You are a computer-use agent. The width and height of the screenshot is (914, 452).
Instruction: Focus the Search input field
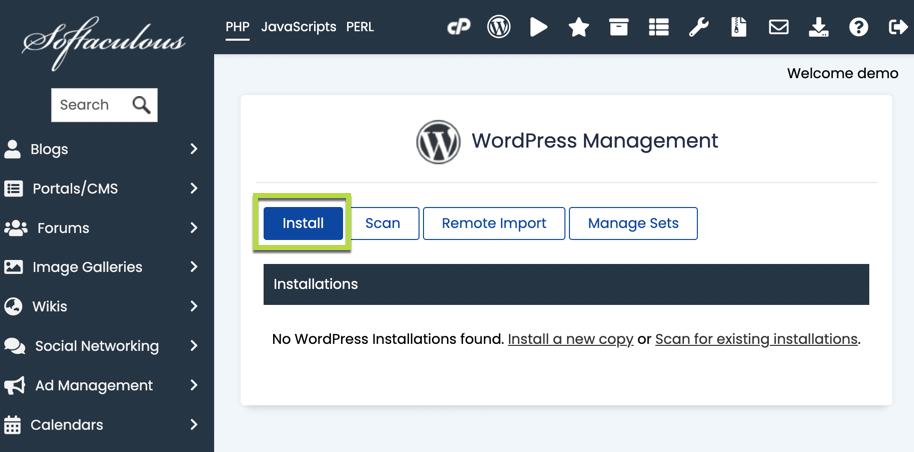click(x=104, y=105)
